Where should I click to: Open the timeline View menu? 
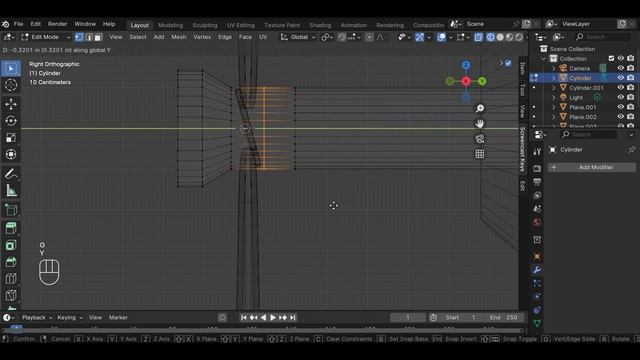pos(95,317)
